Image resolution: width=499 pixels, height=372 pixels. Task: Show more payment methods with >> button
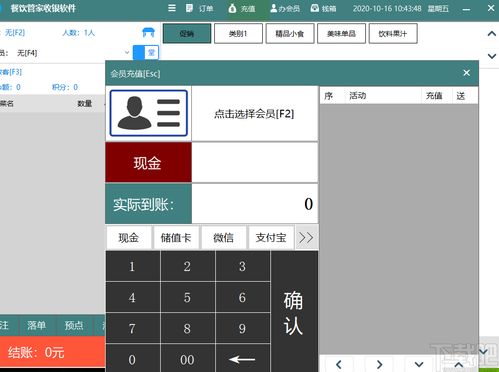306,238
